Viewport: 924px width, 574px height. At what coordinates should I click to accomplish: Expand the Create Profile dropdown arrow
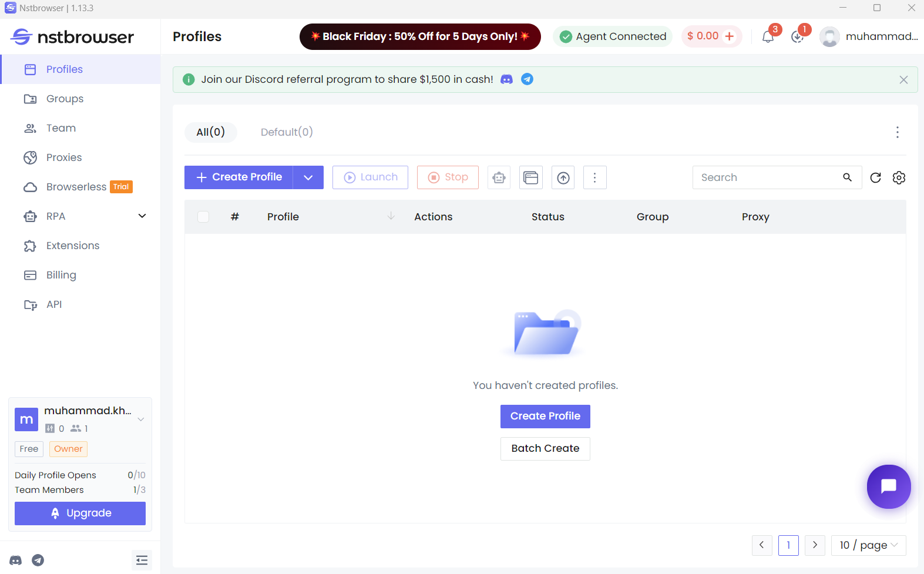pos(308,177)
